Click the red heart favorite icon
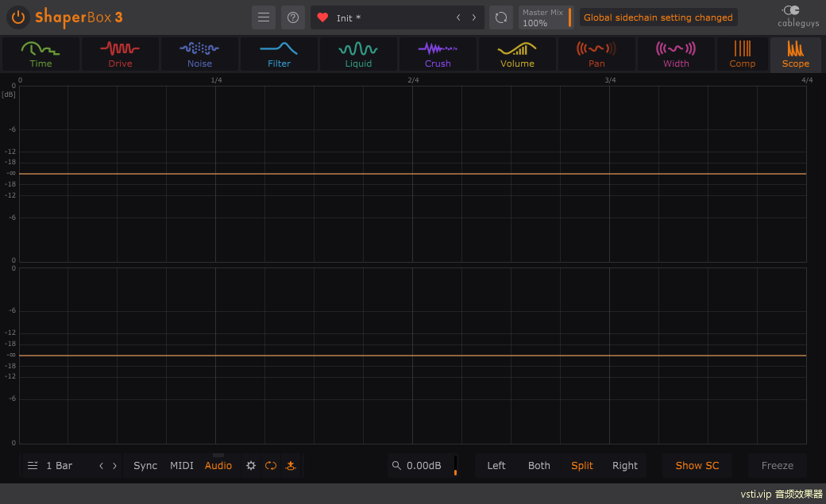This screenshot has width=826, height=504. click(x=322, y=18)
